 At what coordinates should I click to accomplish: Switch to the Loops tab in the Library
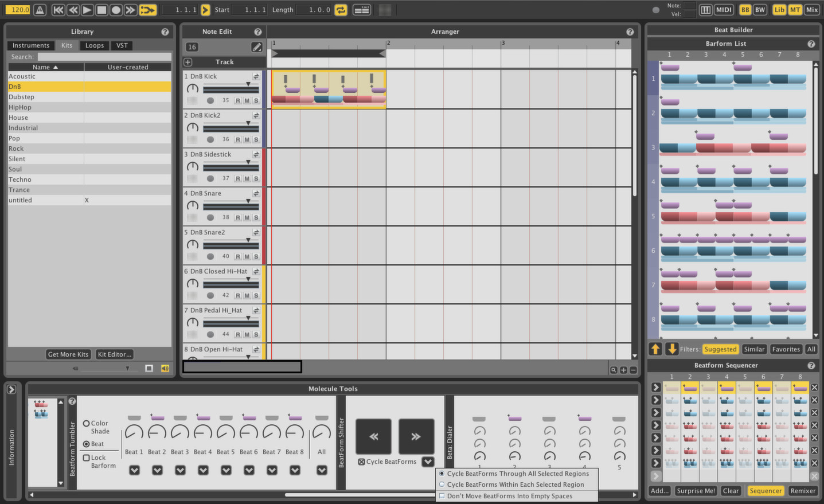(94, 45)
